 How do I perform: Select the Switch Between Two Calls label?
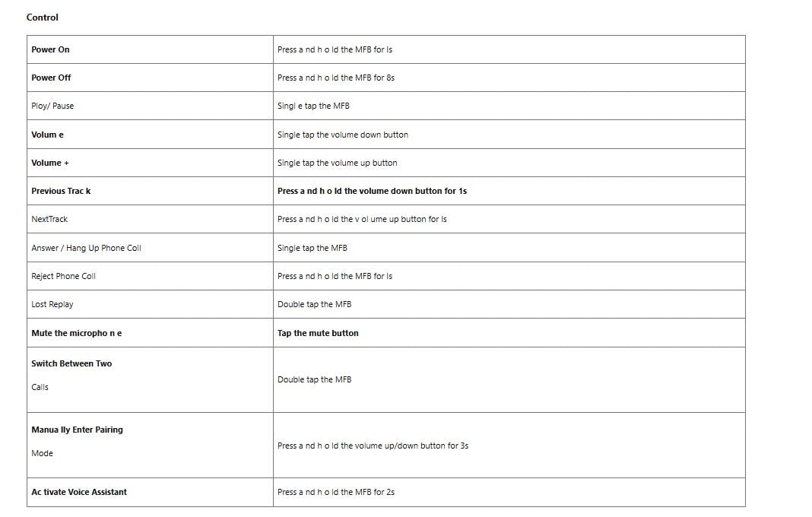[x=71, y=364]
